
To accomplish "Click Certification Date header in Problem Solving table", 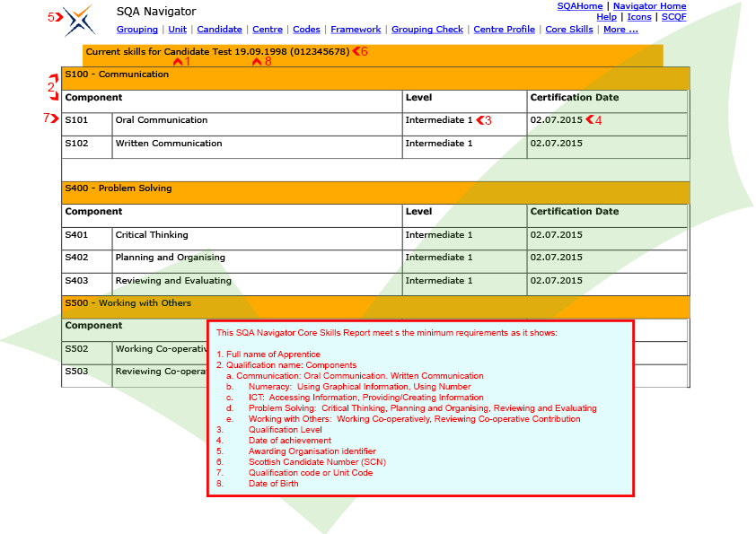I will pyautogui.click(x=607, y=216).
